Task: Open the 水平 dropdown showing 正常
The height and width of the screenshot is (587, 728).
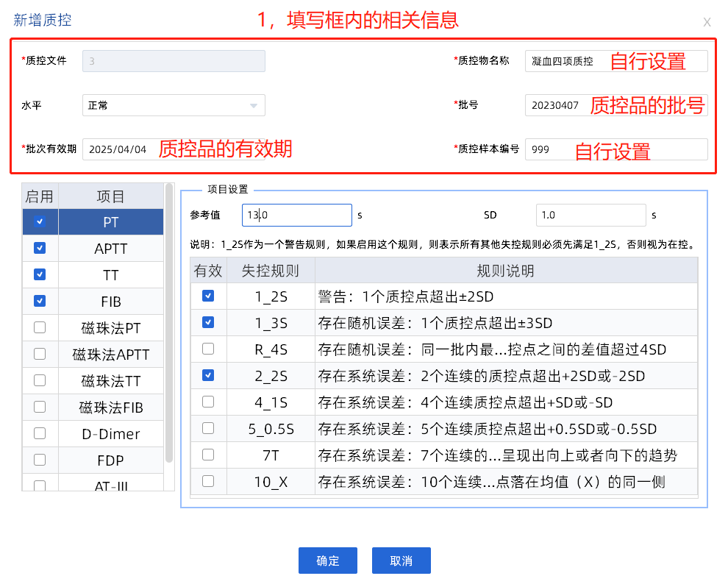Action: [x=174, y=105]
